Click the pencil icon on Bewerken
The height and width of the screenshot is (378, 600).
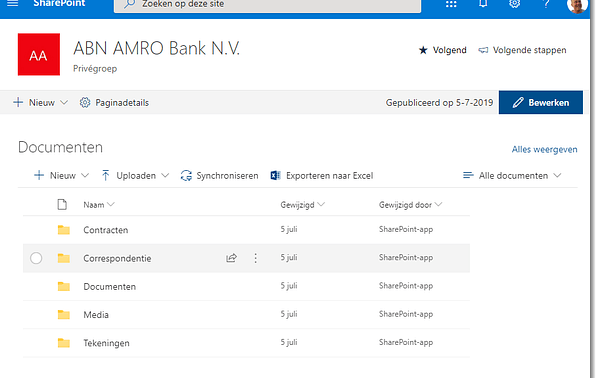point(518,103)
